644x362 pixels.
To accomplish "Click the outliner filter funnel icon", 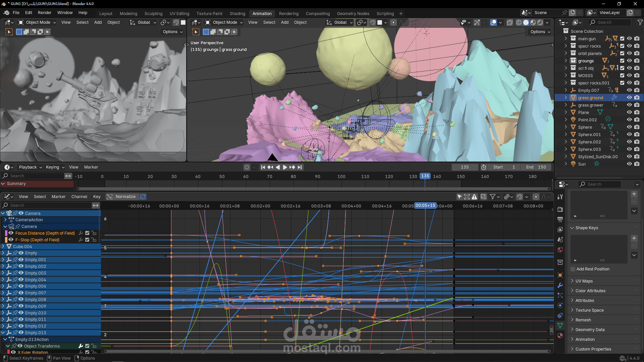I will [x=640, y=22].
